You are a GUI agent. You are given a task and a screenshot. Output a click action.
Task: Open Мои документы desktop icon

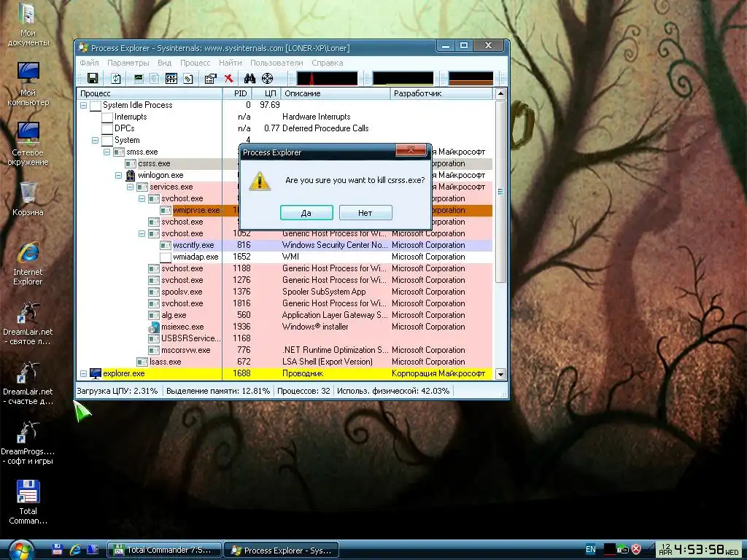28,25
